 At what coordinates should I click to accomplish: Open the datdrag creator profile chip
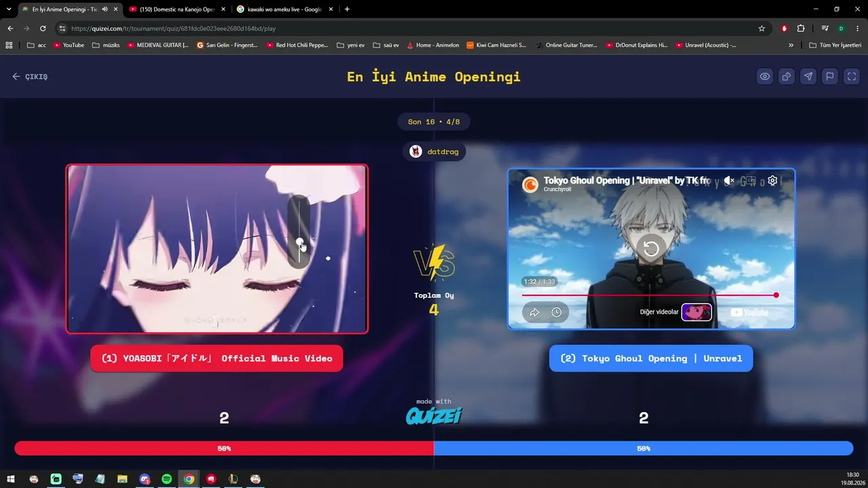pos(434,152)
